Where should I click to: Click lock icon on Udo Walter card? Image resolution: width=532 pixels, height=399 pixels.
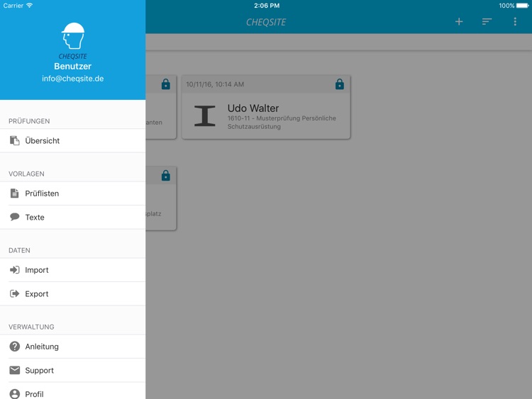pos(340,84)
